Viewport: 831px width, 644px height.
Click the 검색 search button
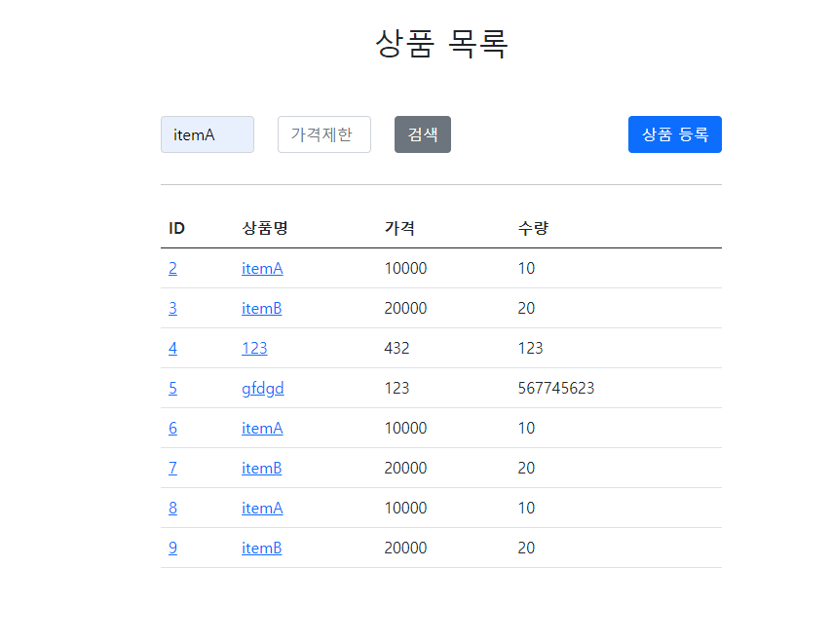(423, 134)
